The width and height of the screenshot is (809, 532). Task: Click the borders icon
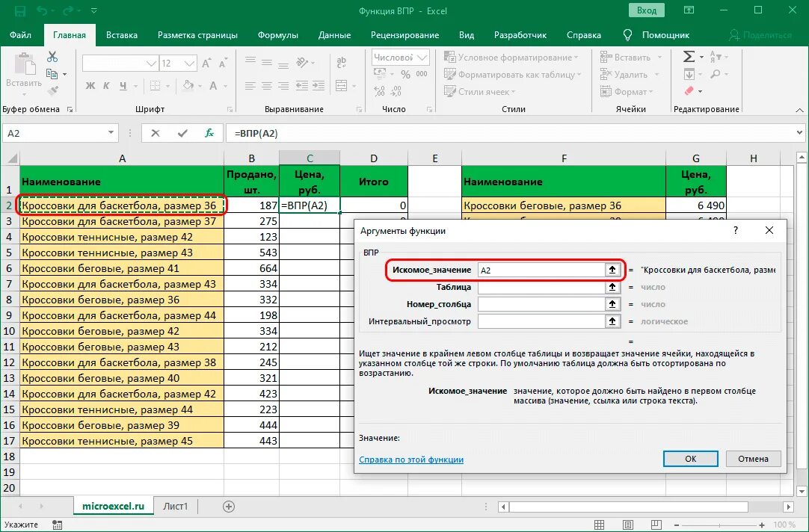pos(155,86)
